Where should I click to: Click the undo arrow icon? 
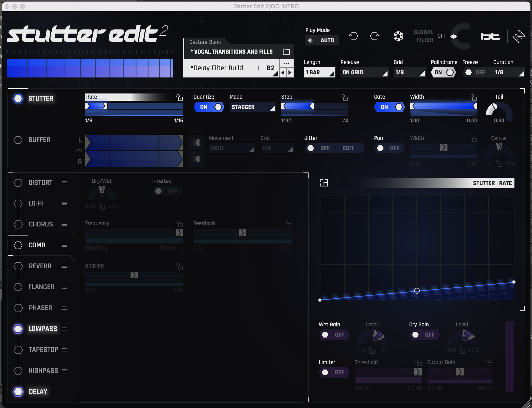click(x=353, y=36)
